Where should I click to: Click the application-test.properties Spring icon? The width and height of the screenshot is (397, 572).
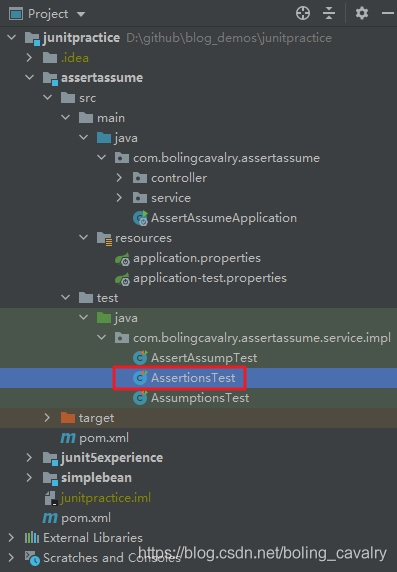point(122,279)
